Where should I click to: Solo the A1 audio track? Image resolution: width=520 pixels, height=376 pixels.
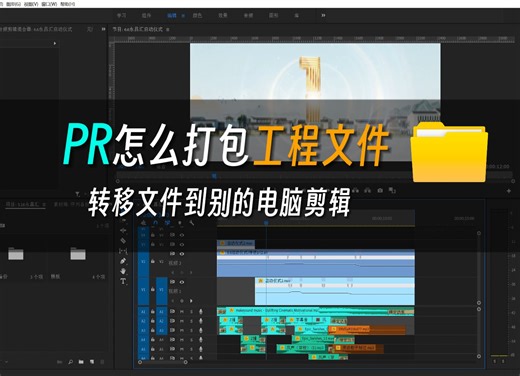[x=191, y=311]
